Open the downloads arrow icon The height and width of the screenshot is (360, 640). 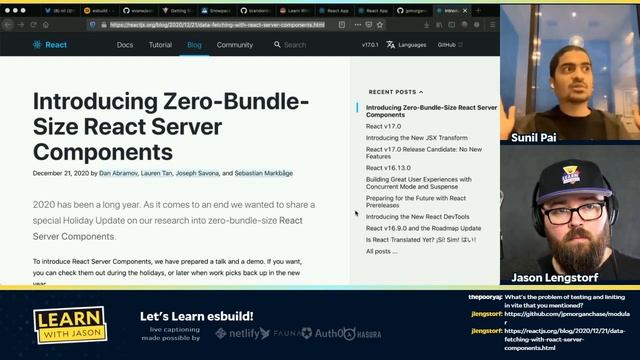point(427,25)
